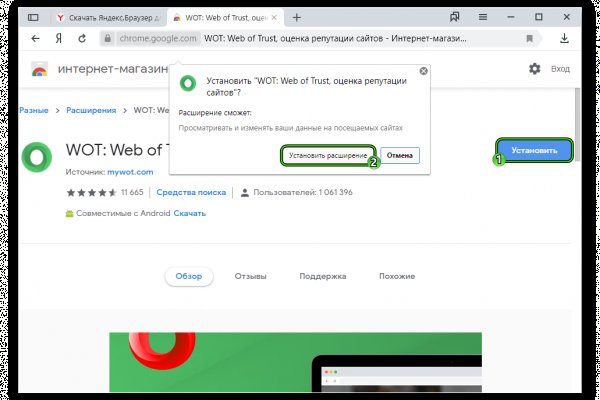Click the lock icon in the address bar

pos(108,38)
